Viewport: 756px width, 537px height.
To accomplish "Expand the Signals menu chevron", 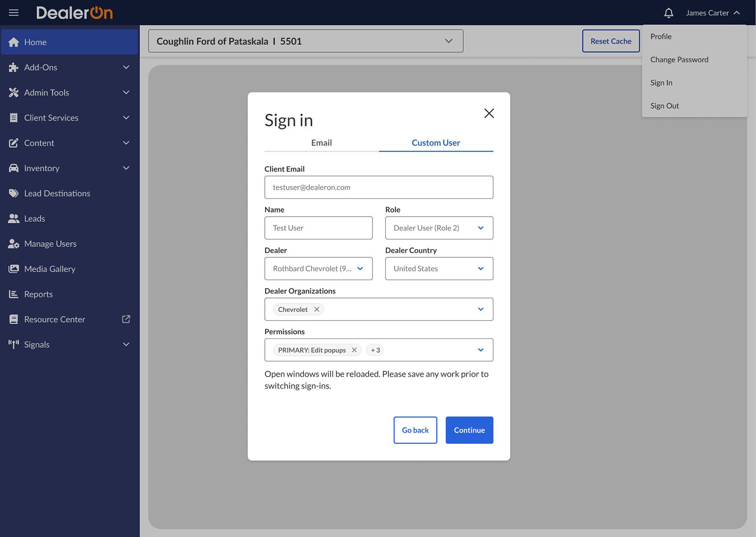I will pos(126,344).
